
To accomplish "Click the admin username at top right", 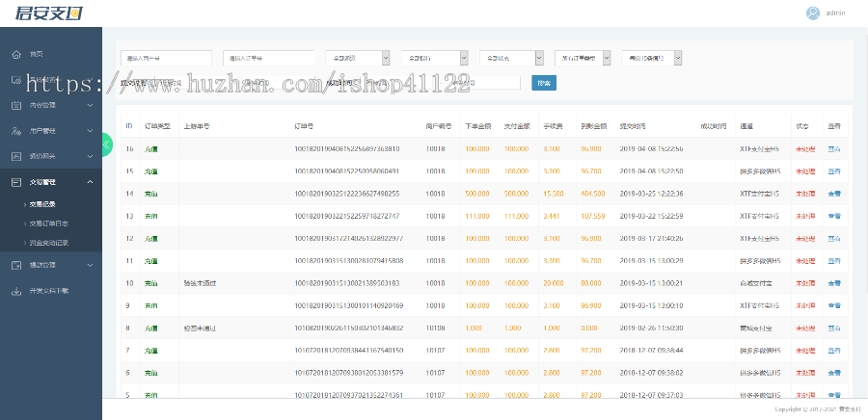I will [835, 13].
